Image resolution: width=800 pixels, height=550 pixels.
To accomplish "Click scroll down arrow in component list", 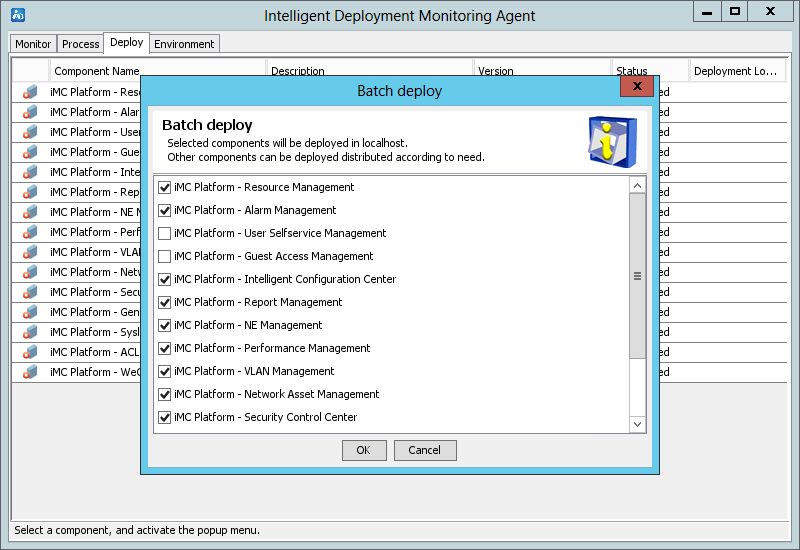I will click(x=637, y=424).
